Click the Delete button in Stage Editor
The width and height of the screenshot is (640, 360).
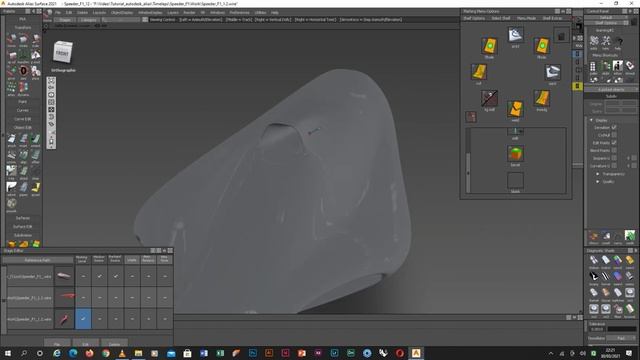(114, 344)
